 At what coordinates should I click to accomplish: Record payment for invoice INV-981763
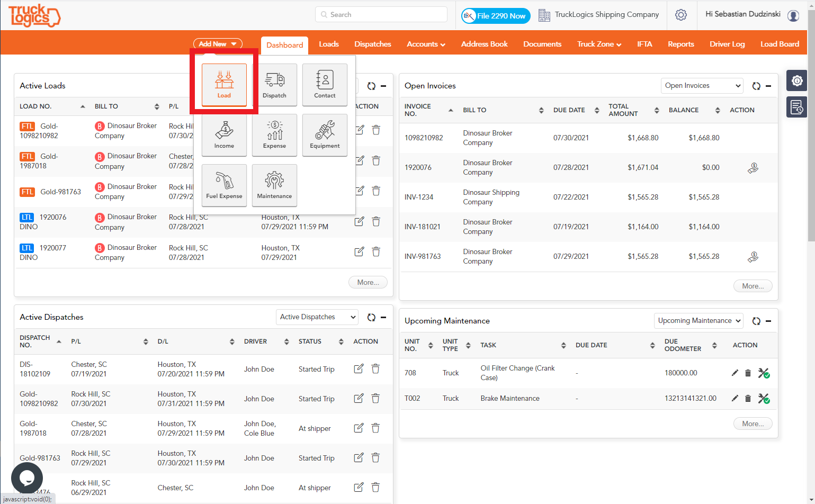pyautogui.click(x=753, y=257)
